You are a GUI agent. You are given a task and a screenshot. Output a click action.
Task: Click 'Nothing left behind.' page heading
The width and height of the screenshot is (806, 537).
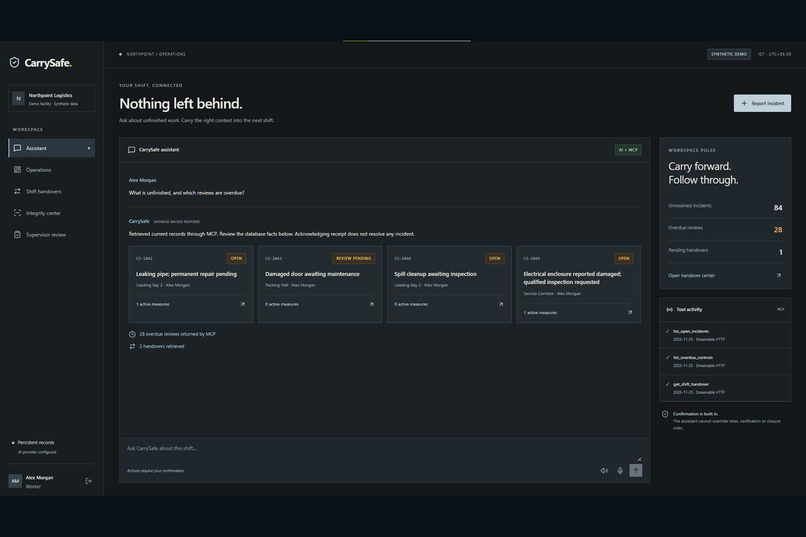point(180,103)
